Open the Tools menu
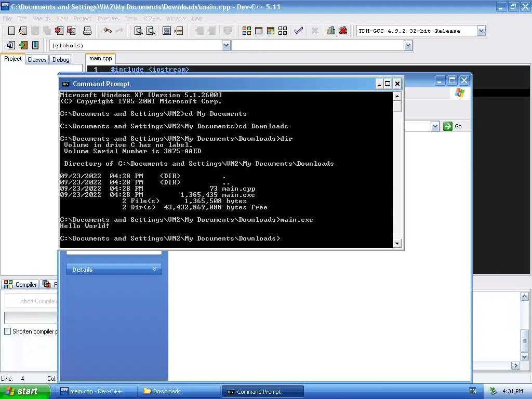Screen dimensions: 532x399 pos(131,18)
